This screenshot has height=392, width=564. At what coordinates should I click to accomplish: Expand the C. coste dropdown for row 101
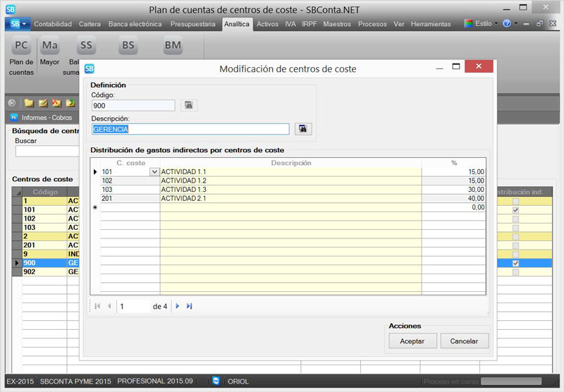(154, 171)
